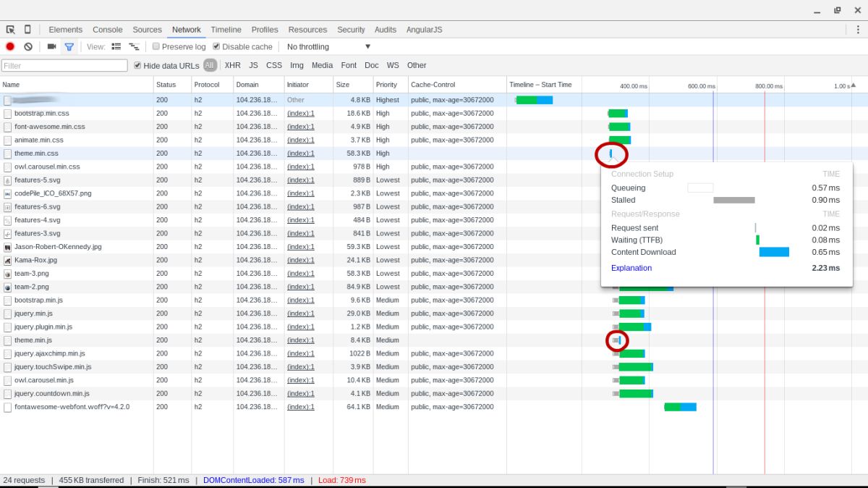Screen dimensions: 868x488
Task: Open initiator link for bootstrap.min.css
Action: point(300,114)
